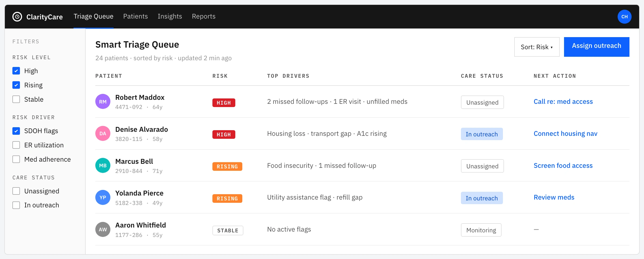Click the Top Drivers column header

pos(288,76)
